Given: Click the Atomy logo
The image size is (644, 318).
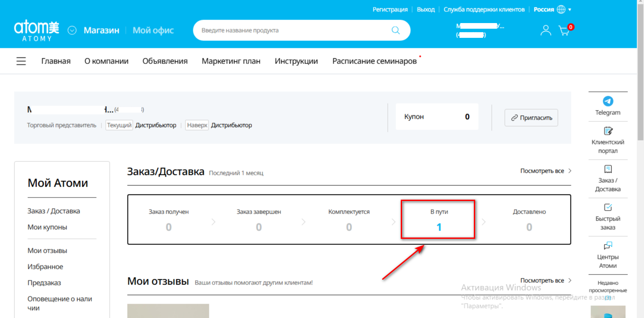Looking at the screenshot, I should click(x=37, y=30).
